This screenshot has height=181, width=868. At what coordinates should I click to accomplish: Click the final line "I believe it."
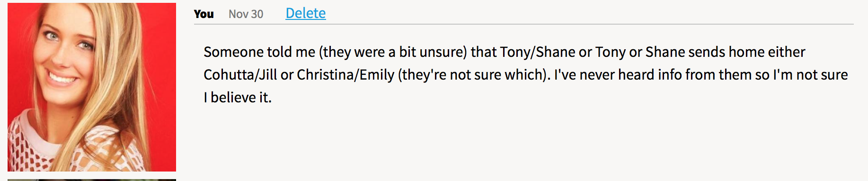pos(238,97)
